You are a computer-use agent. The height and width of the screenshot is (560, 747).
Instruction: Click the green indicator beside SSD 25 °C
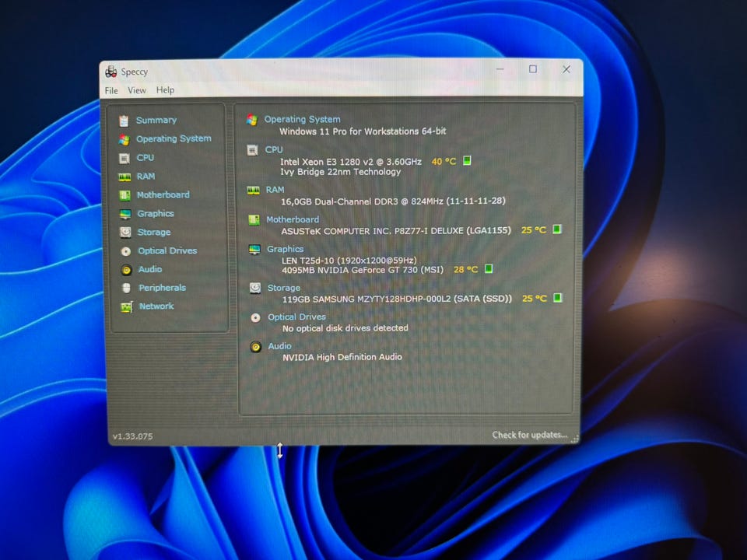pos(557,298)
